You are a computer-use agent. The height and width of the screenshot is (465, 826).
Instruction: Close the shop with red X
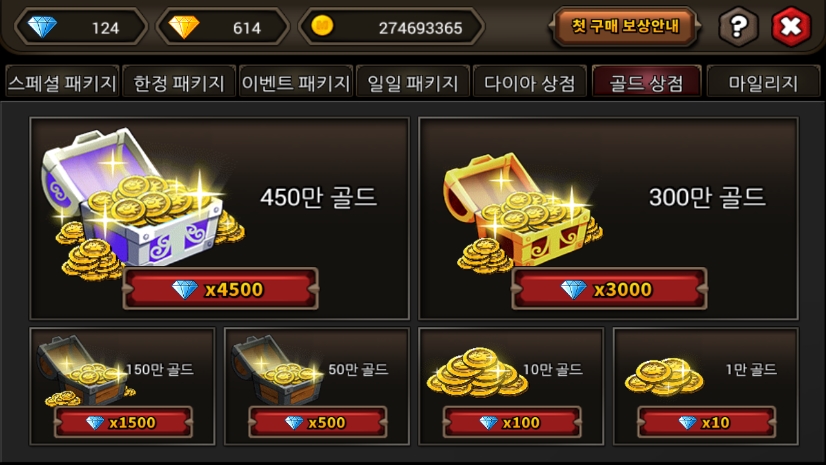coord(791,26)
